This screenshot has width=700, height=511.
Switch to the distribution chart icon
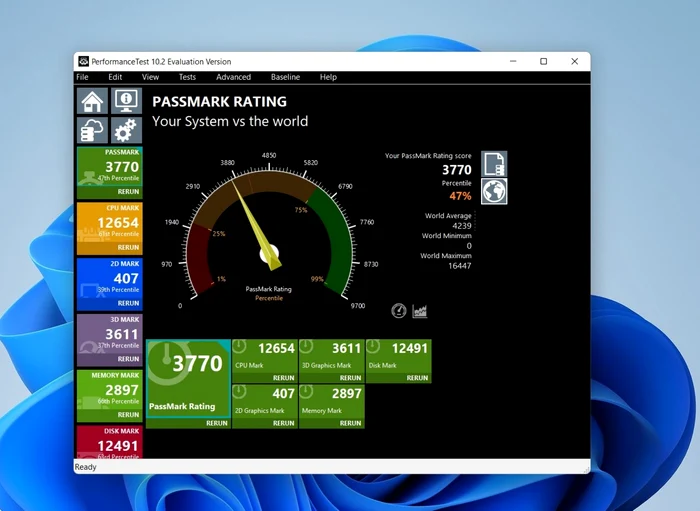pos(420,311)
